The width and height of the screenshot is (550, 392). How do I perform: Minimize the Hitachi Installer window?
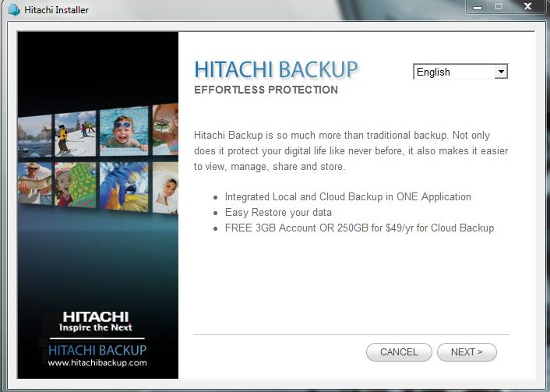tap(478, 7)
